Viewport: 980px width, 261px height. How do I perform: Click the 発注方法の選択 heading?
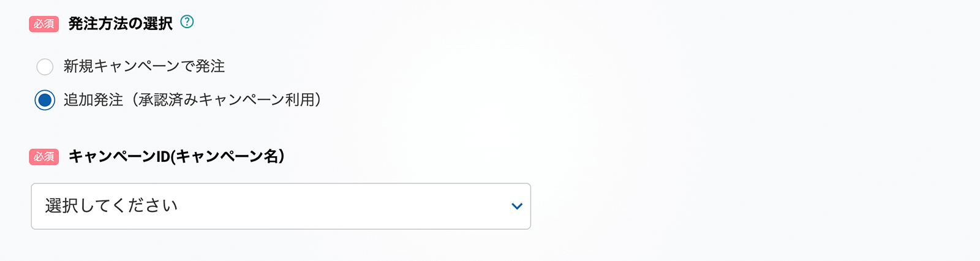point(121,23)
